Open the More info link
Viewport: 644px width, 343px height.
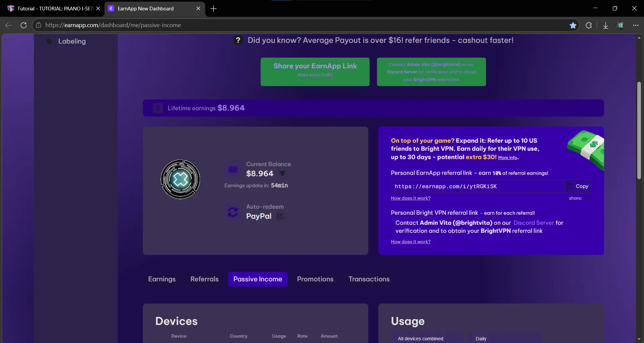point(507,158)
